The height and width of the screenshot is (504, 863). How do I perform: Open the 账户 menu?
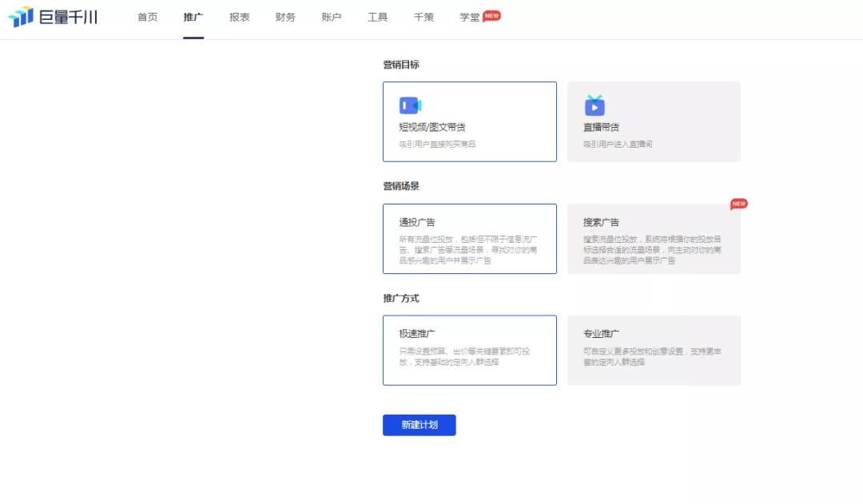click(332, 18)
